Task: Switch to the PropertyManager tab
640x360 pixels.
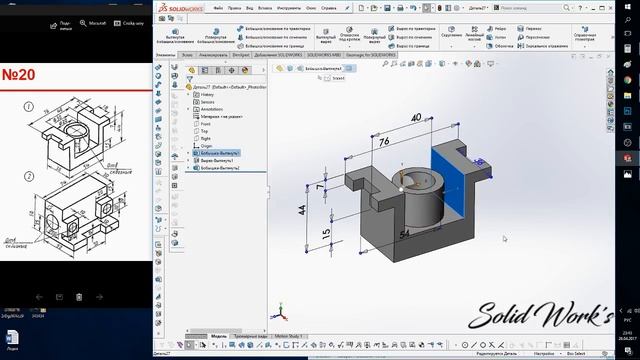Action: pos(205,70)
